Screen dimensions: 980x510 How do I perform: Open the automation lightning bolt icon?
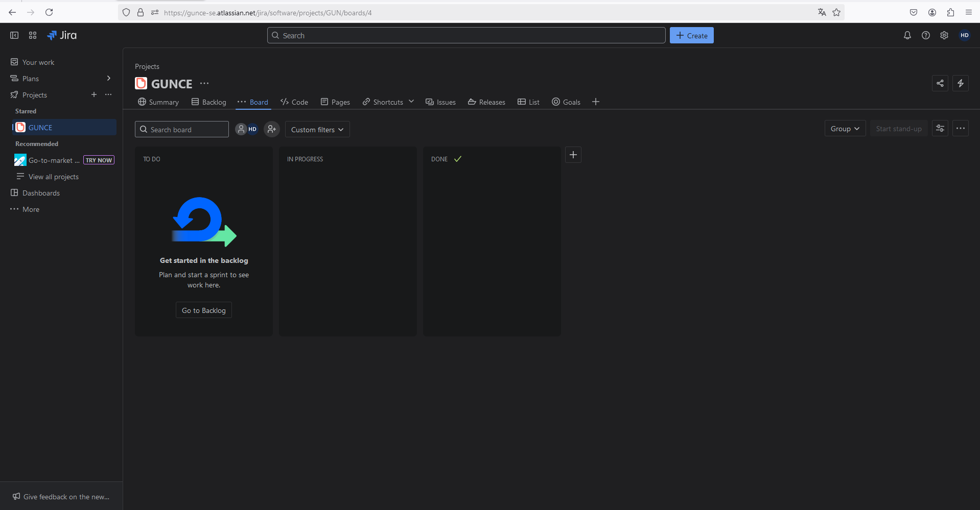961,83
